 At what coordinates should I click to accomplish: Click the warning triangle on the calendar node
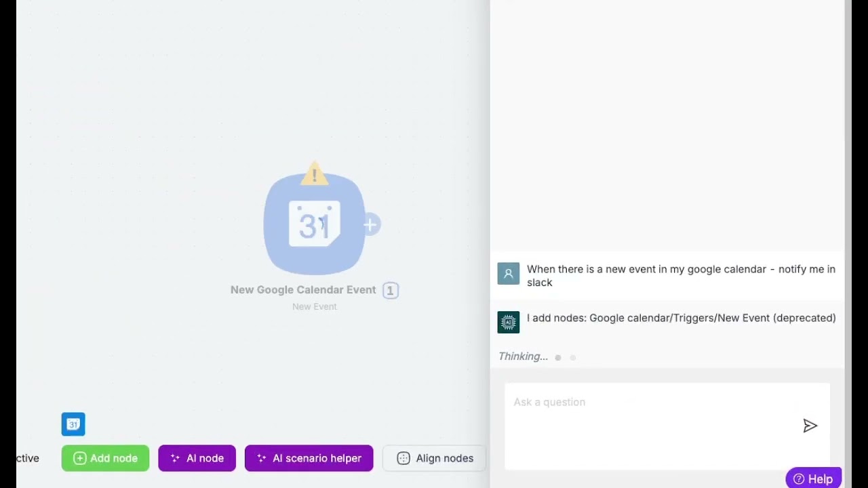[314, 174]
